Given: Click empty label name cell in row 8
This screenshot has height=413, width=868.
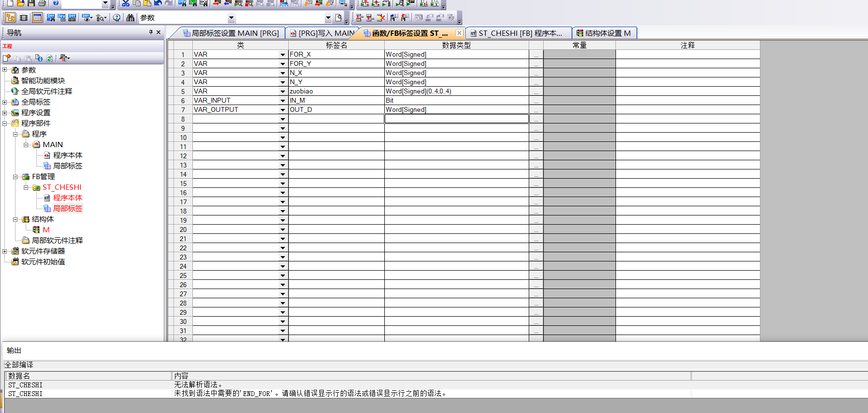Looking at the screenshot, I should [336, 119].
